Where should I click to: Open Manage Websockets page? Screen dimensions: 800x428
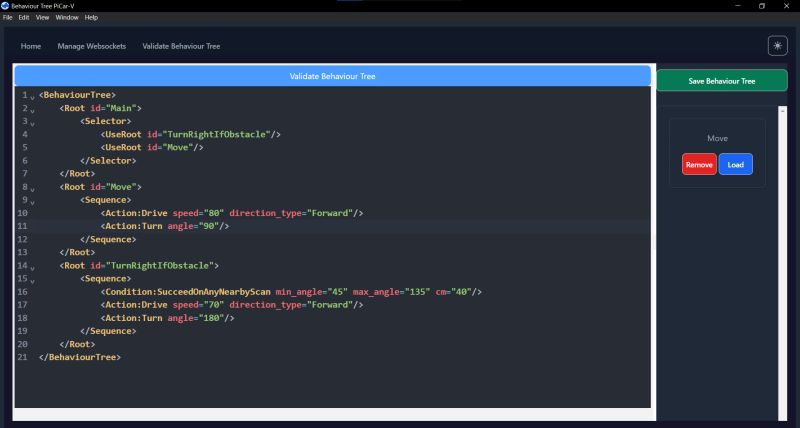(x=92, y=46)
